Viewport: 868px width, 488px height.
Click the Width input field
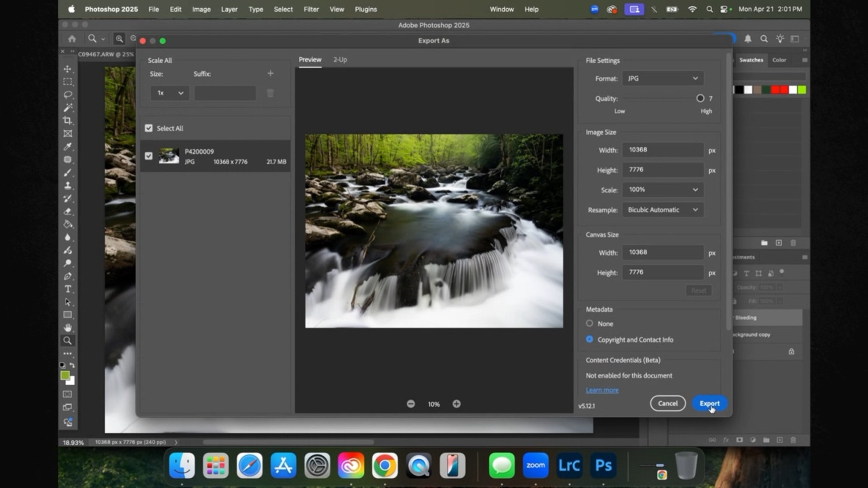tap(662, 150)
